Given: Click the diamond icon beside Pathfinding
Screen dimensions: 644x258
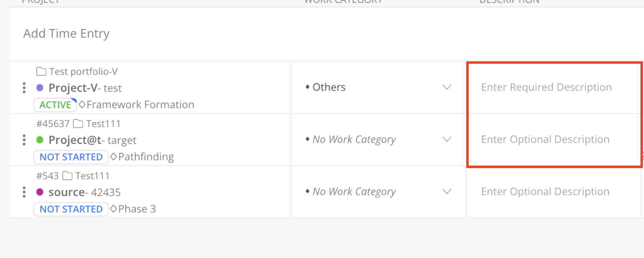Looking at the screenshot, I should click(114, 157).
